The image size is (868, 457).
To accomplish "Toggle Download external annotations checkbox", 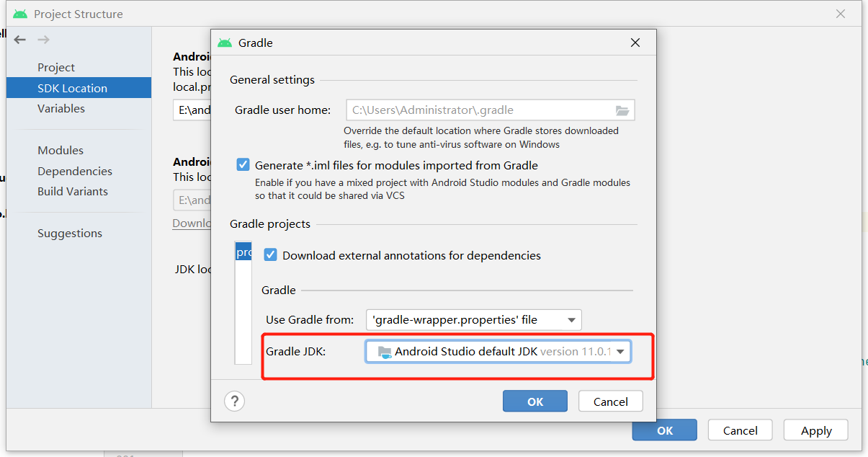I will 271,255.
